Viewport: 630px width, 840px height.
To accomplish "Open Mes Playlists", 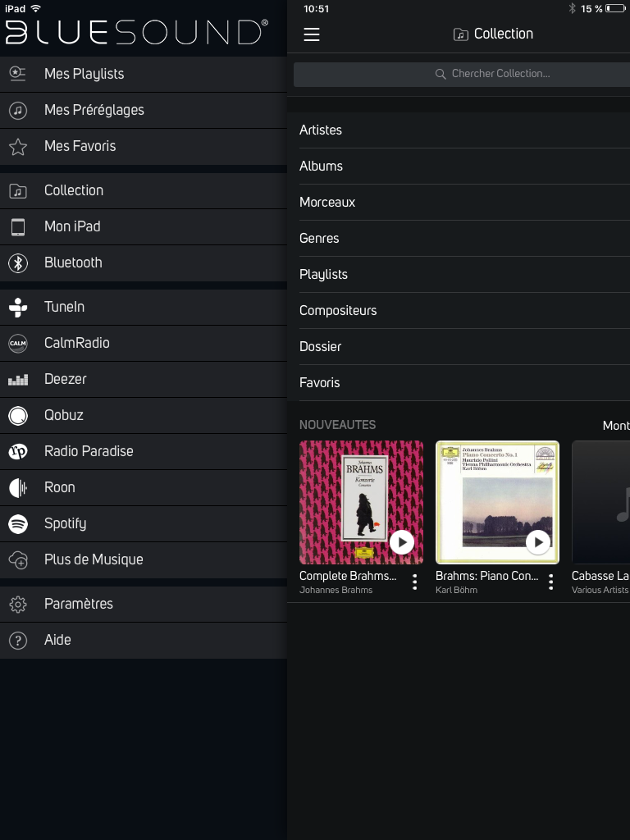I will (144, 74).
